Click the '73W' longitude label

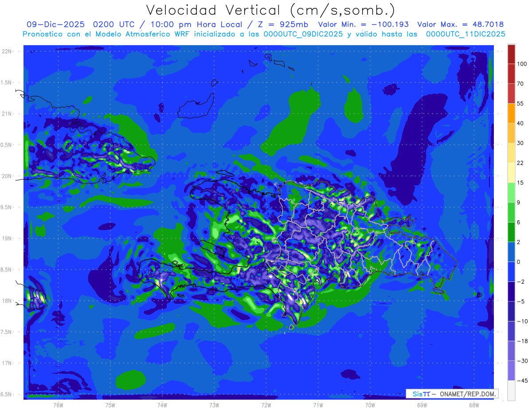coord(214,405)
